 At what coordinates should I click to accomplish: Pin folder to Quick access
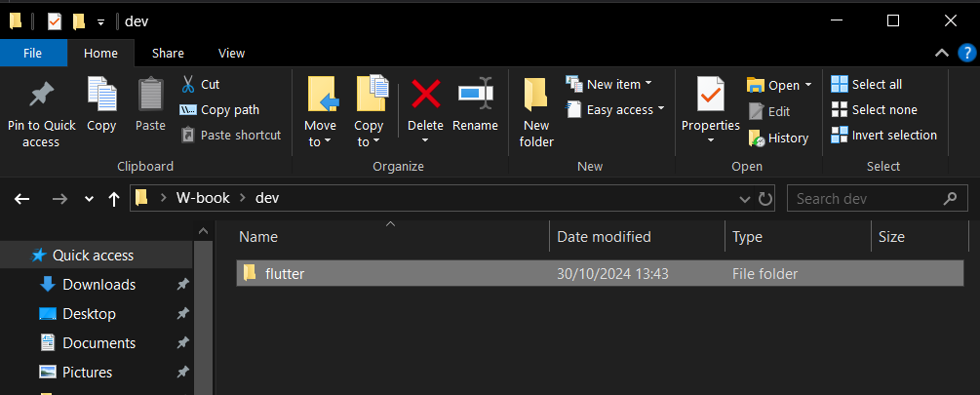click(41, 114)
